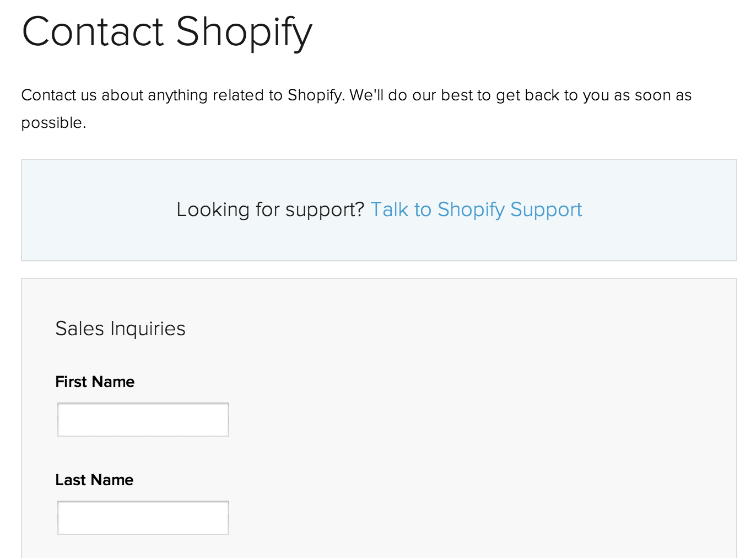Click the word "Shopify" in the page title
Image resolution: width=756 pixels, height=558 pixels.
tap(244, 31)
